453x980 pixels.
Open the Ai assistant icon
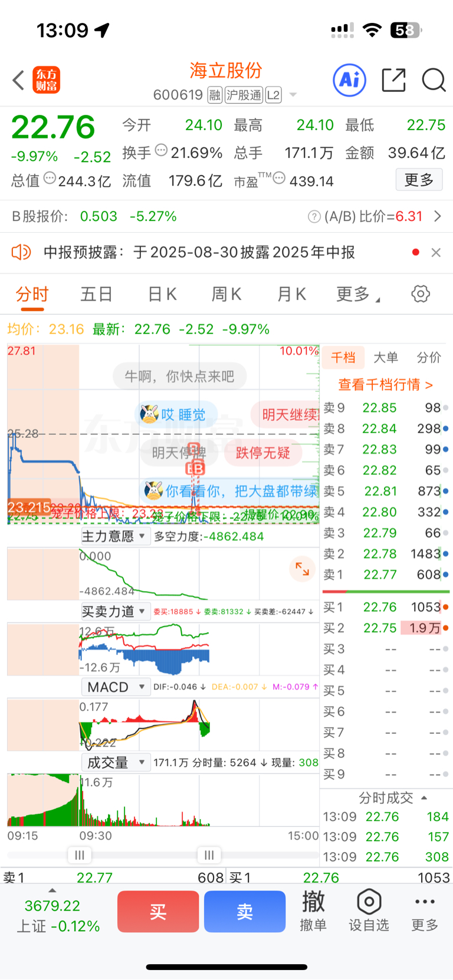click(x=350, y=80)
